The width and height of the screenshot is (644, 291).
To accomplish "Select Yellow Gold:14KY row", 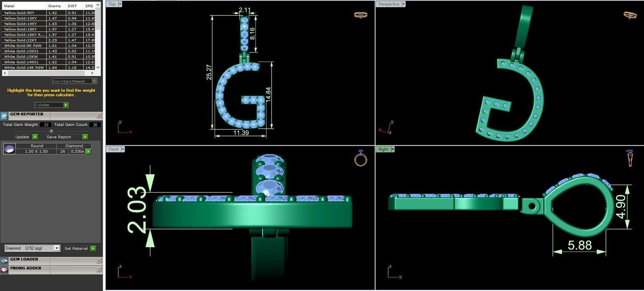I will (49, 24).
